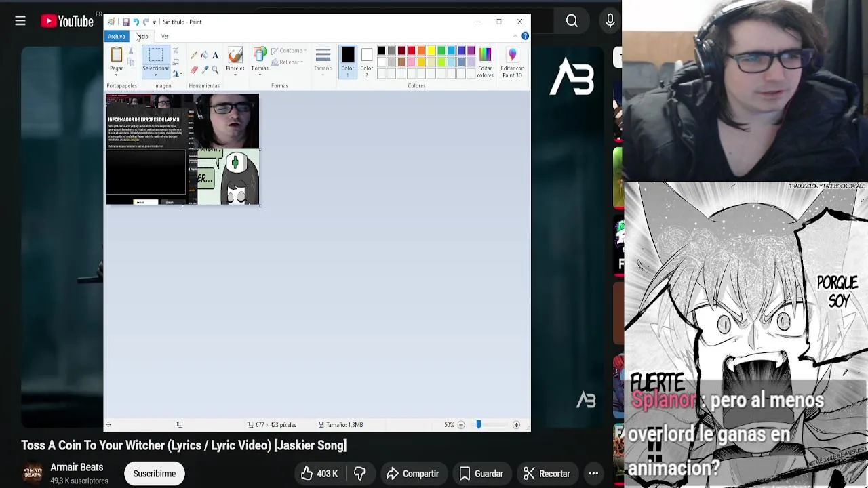Screen dimensions: 868x488
Task: Click the Recortar clip button
Action: pyautogui.click(x=547, y=474)
